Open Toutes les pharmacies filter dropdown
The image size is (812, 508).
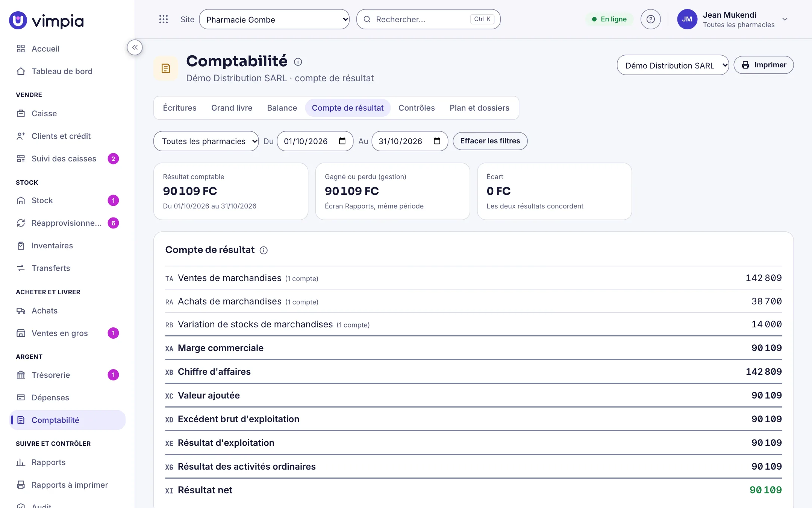[x=206, y=141]
